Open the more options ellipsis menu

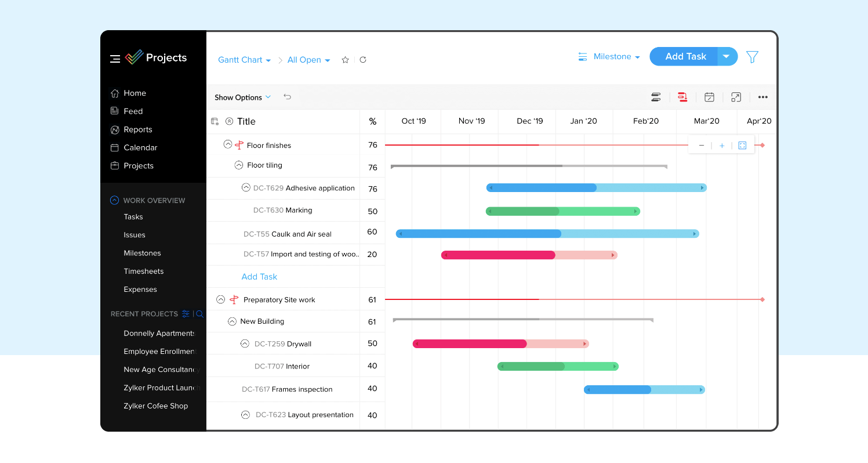coord(763,97)
